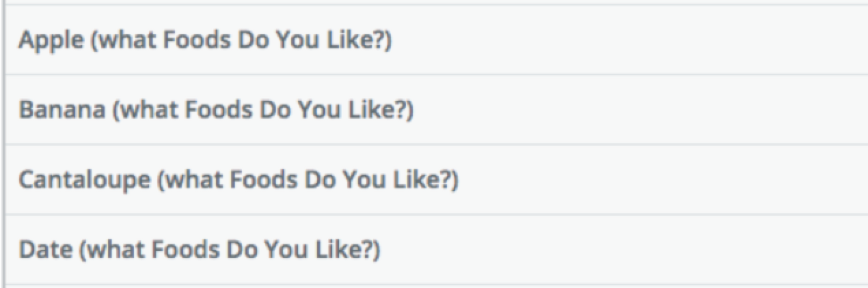Pick the last full row, Date
868x288 pixels.
coord(436,249)
